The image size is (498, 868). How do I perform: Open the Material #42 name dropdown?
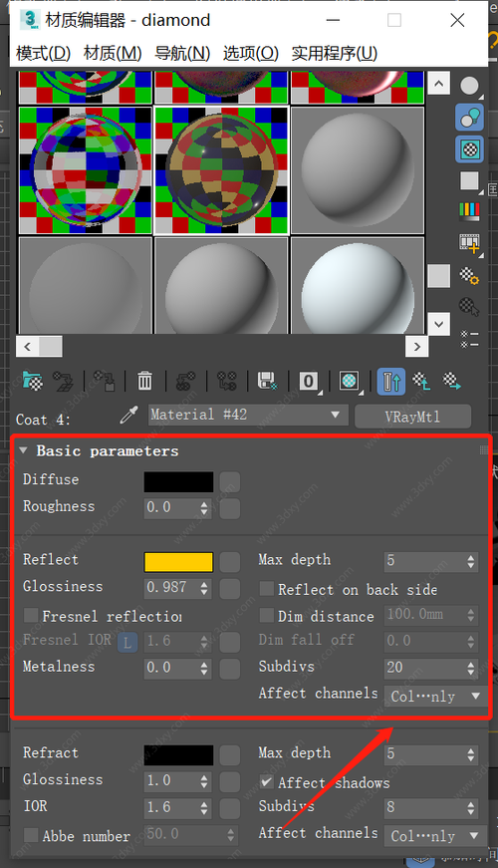coord(248,415)
